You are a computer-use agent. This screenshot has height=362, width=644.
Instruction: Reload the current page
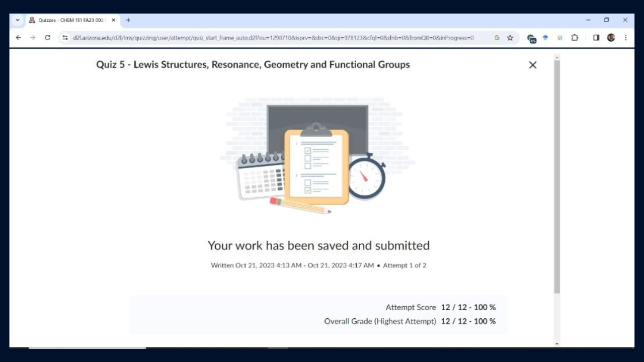coord(48,38)
